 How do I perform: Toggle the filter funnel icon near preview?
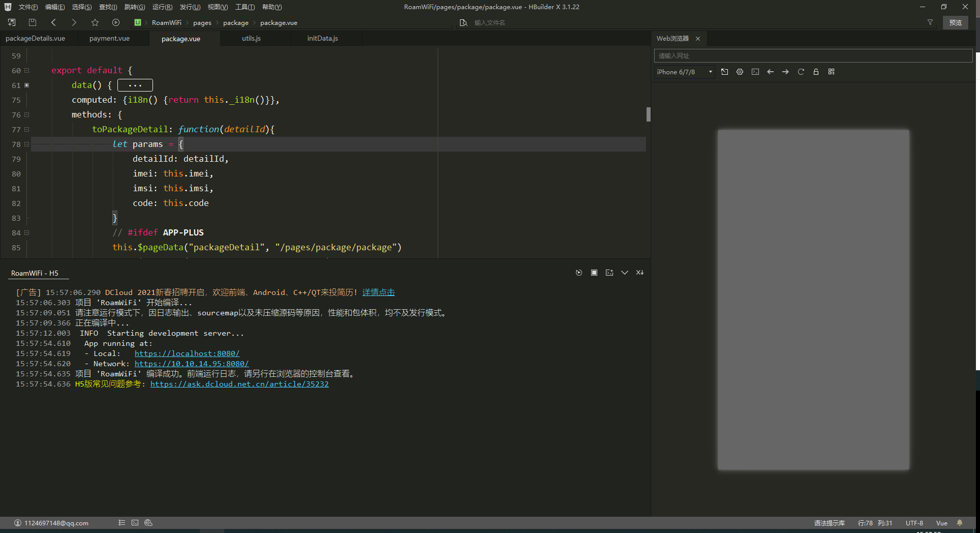pyautogui.click(x=930, y=22)
